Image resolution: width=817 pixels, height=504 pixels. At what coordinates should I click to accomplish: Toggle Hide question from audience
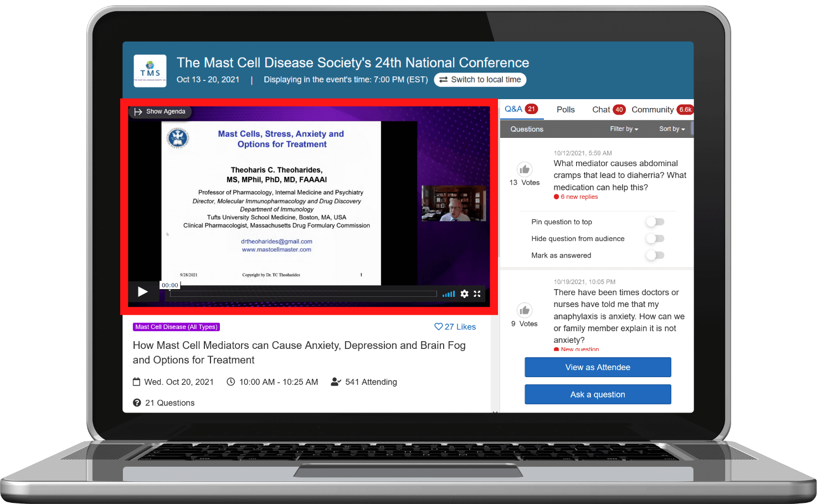(655, 239)
